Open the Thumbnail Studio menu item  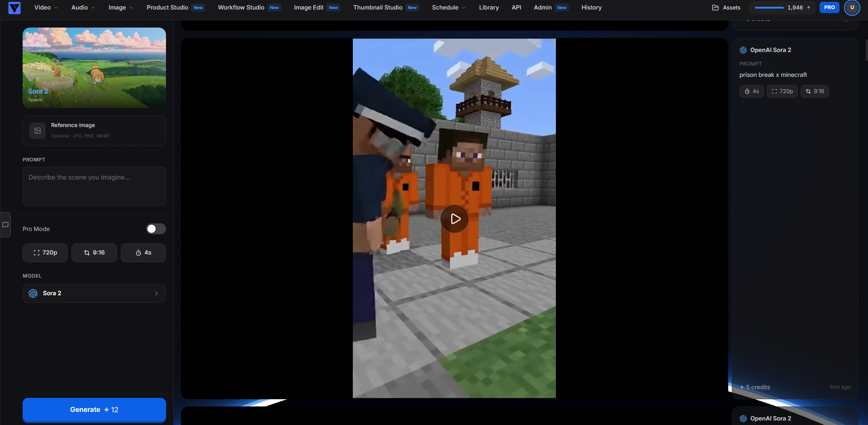[x=378, y=7]
